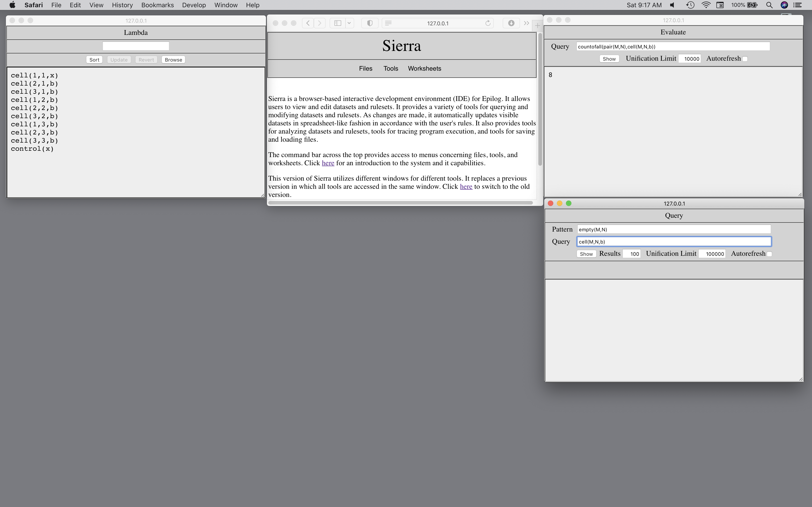This screenshot has width=812, height=507.
Task: Reload the 127.0.0.1 page
Action: point(488,23)
